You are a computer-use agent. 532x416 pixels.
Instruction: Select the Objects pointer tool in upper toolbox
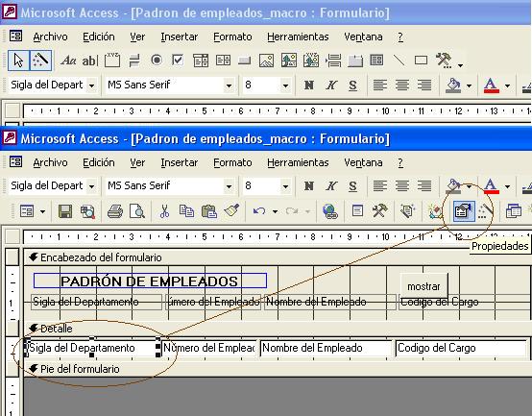pos(18,61)
